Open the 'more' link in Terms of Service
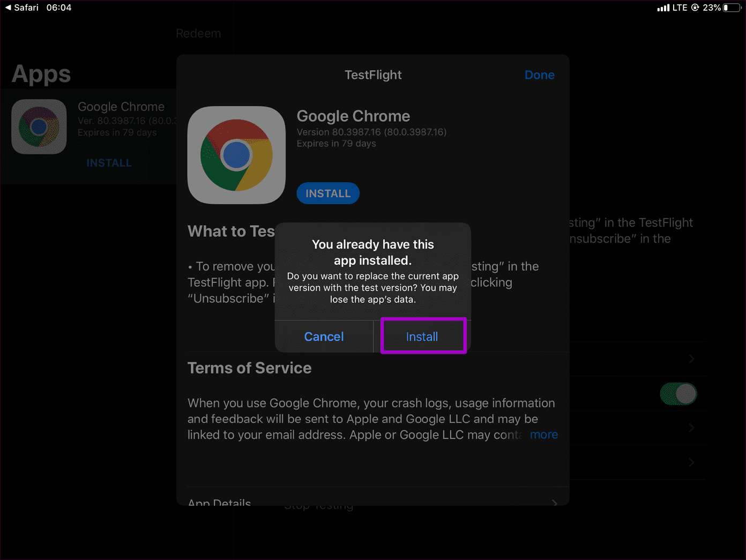 click(x=543, y=435)
